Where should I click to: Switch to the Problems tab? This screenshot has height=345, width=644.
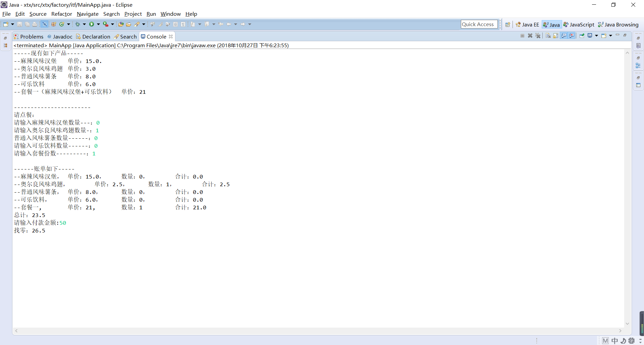click(x=29, y=37)
